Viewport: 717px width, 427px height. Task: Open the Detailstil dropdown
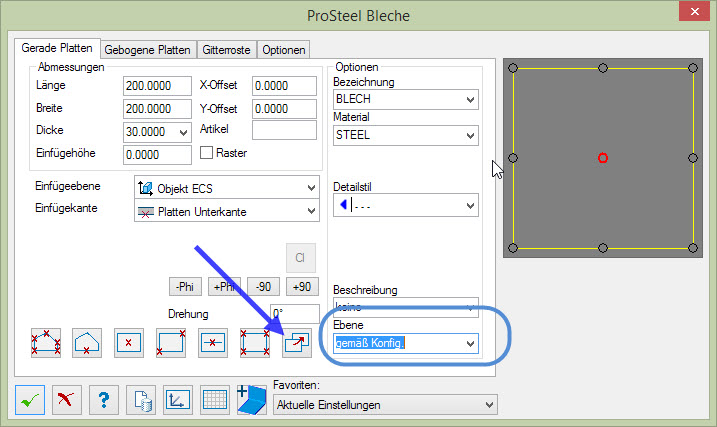tap(406, 206)
